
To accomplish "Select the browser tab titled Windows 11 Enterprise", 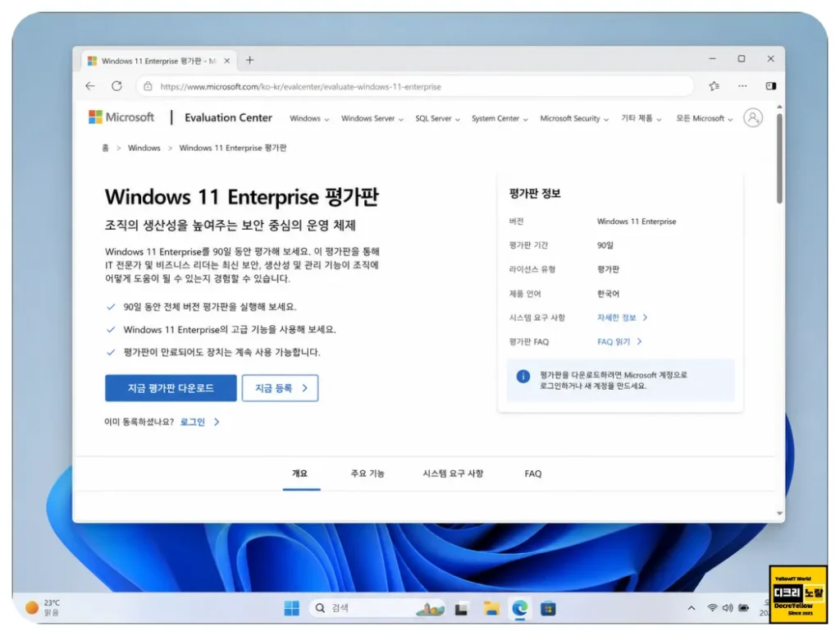I will (x=158, y=61).
